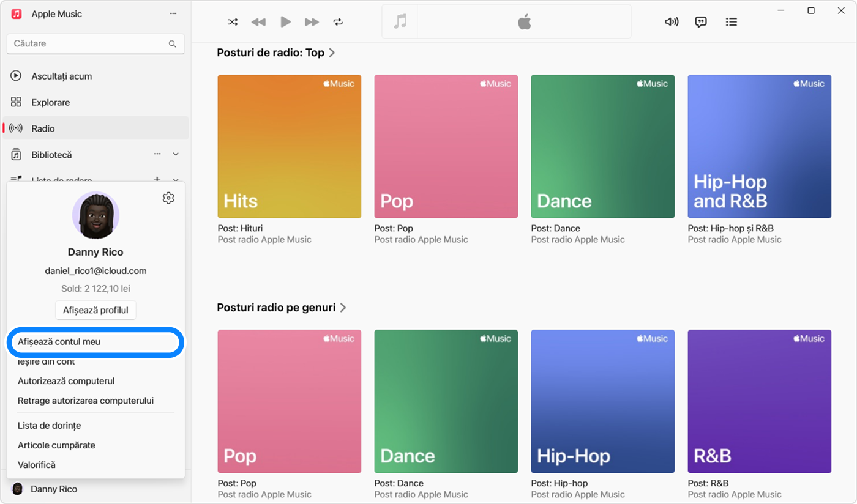
Task: Choose Autorizează computerul
Action: click(66, 381)
